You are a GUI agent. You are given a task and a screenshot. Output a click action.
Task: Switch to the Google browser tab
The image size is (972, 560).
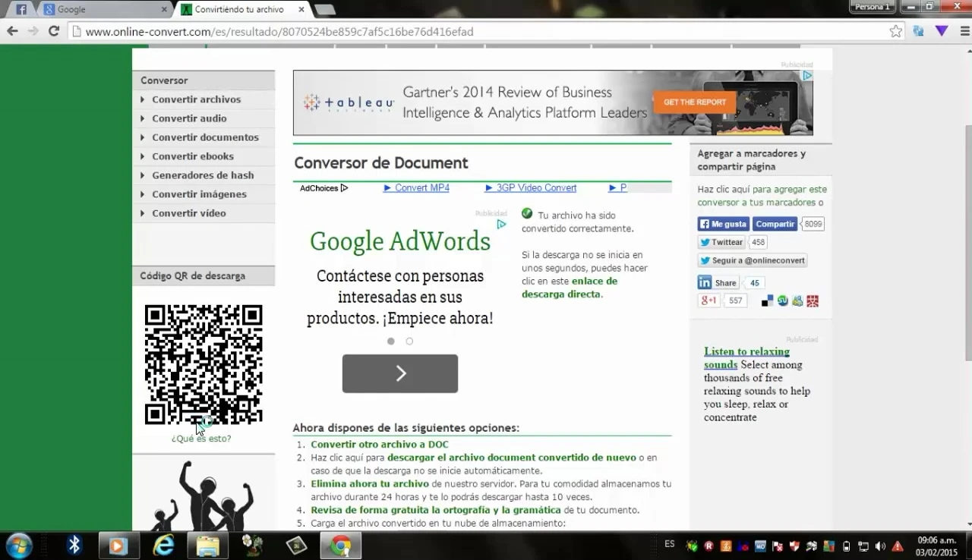(106, 10)
